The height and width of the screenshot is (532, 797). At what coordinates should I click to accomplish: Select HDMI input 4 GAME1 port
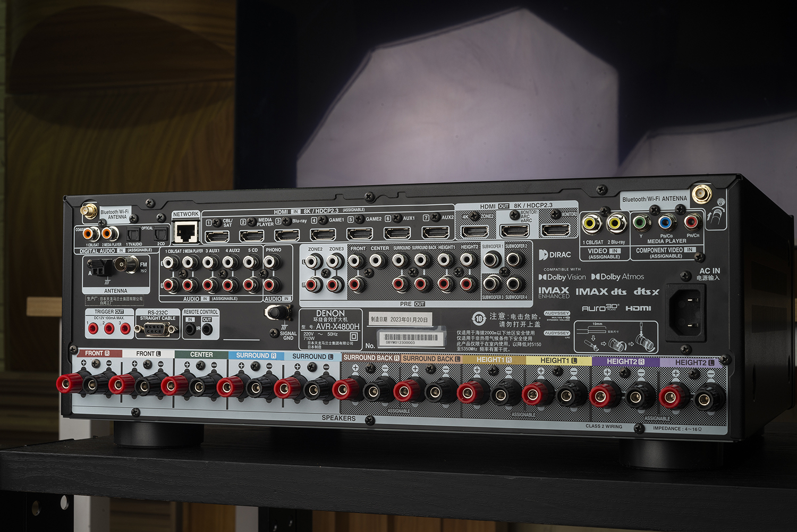pyautogui.click(x=323, y=234)
